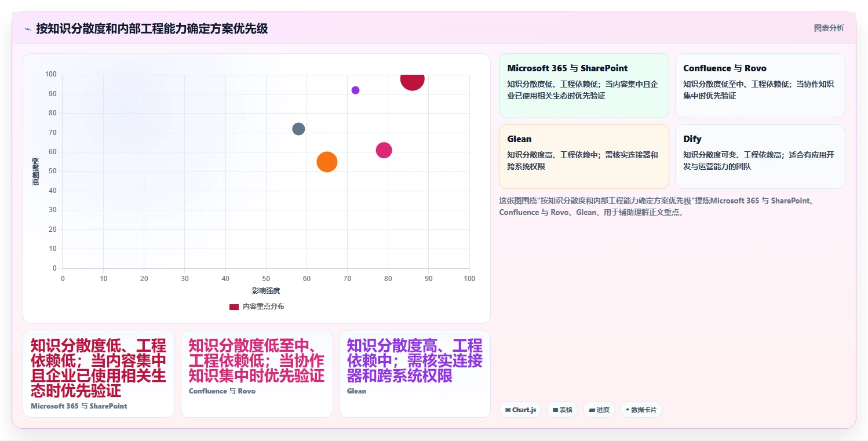
Task: Click the Glean card description 需核实连接器和跨系统权限
Action: tap(582, 161)
